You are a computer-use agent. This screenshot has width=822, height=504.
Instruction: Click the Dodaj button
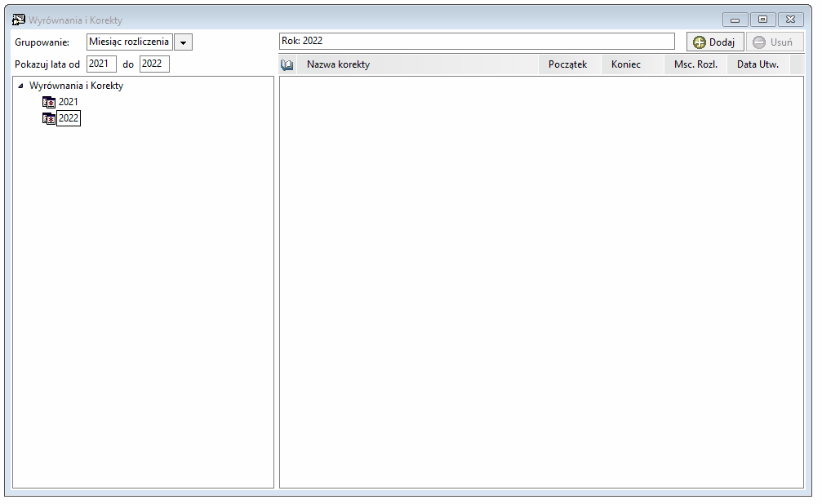coord(714,42)
